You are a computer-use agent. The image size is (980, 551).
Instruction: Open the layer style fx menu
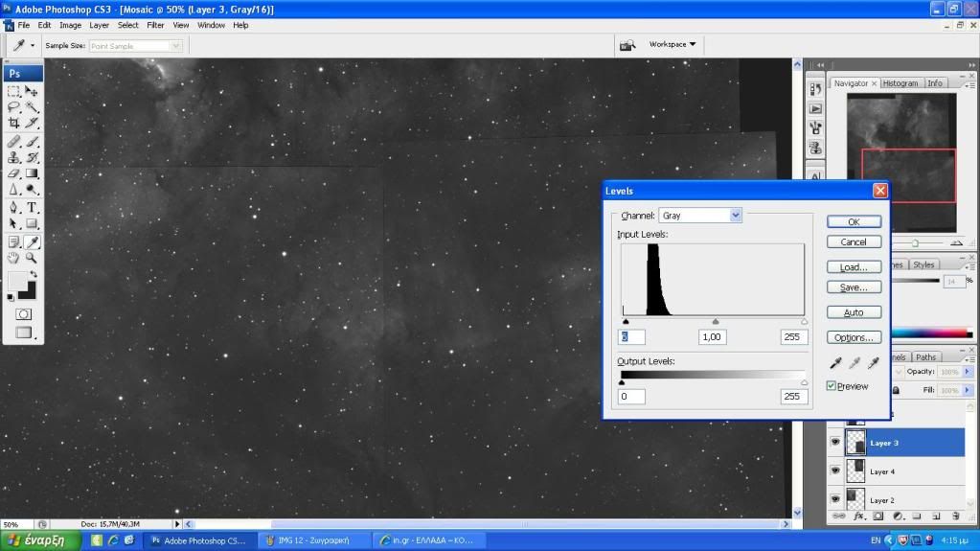pos(860,516)
